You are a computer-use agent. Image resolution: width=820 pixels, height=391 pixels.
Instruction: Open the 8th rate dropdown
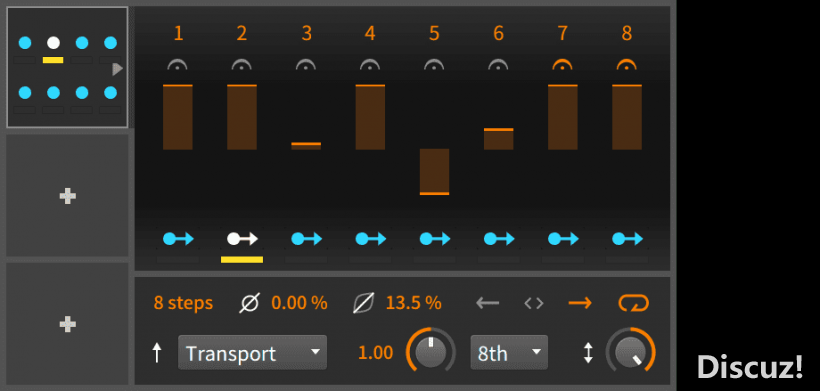509,352
